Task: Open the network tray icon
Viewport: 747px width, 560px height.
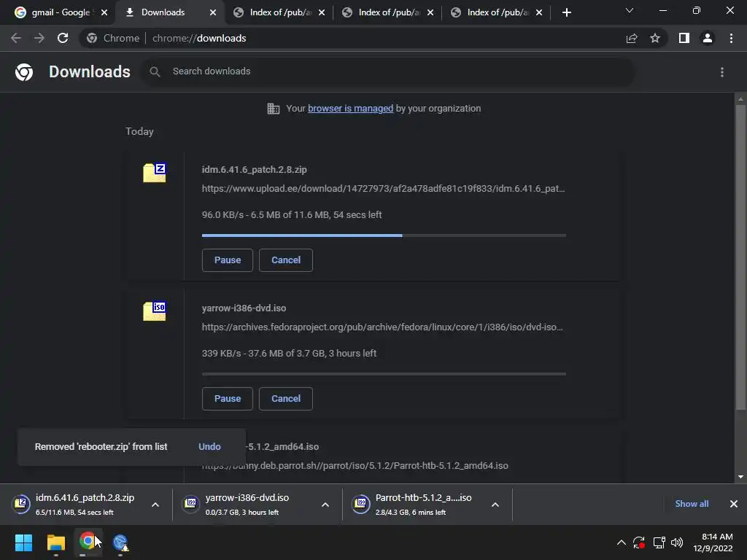Action: tap(659, 542)
